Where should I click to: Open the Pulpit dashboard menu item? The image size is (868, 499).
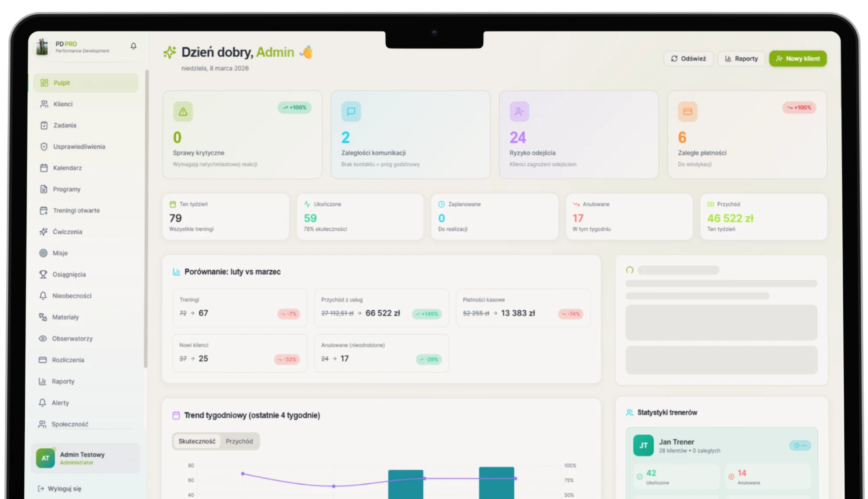86,83
